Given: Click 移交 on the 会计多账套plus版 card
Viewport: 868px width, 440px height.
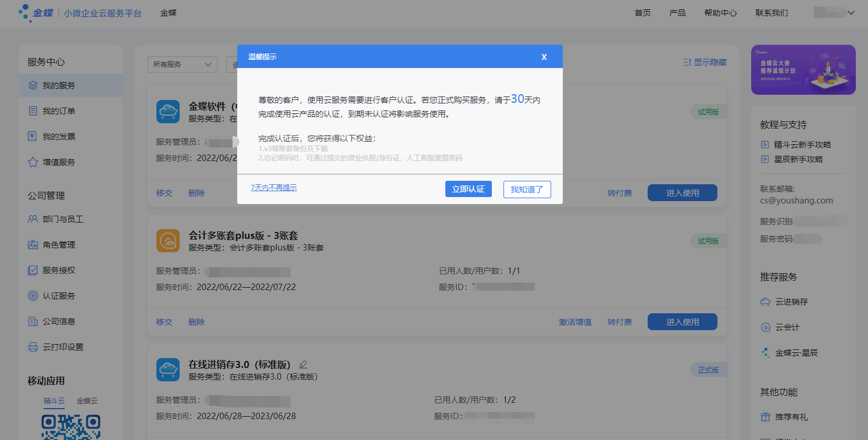Looking at the screenshot, I should click(165, 322).
